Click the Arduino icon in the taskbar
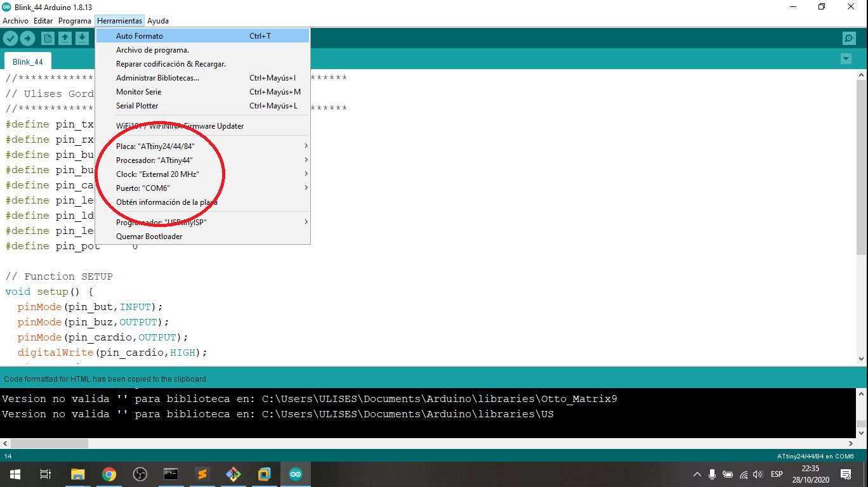The image size is (868, 487). click(296, 474)
